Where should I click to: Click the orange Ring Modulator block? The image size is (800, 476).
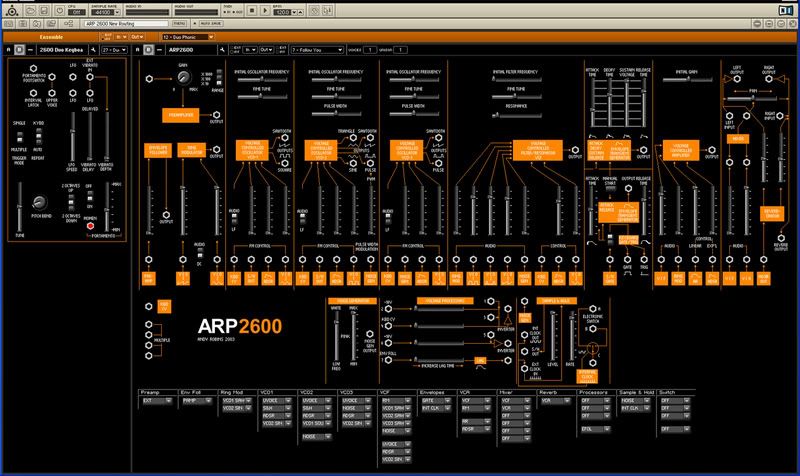[191, 150]
